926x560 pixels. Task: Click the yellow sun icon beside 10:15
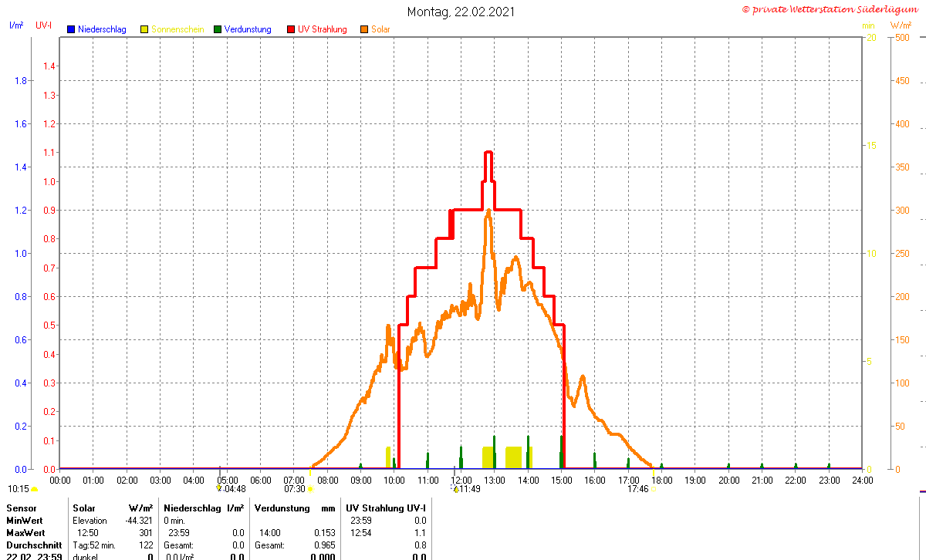34,489
